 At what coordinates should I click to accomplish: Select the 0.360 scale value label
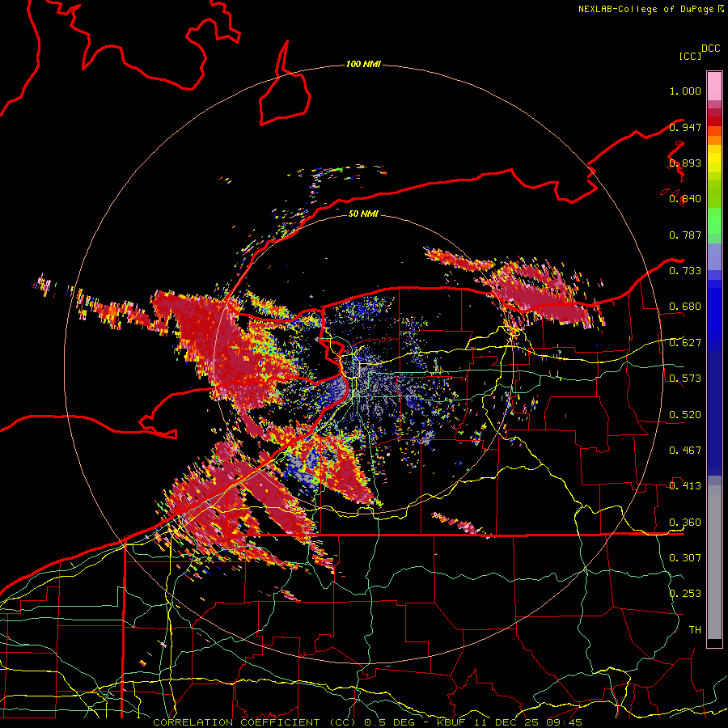685,523
